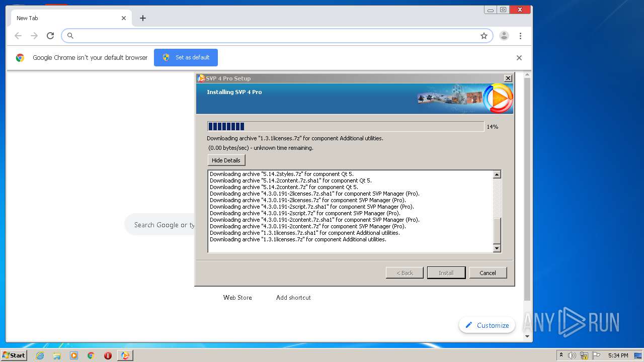
Task: Open Chrome's three-dot menu
Action: pos(520,36)
